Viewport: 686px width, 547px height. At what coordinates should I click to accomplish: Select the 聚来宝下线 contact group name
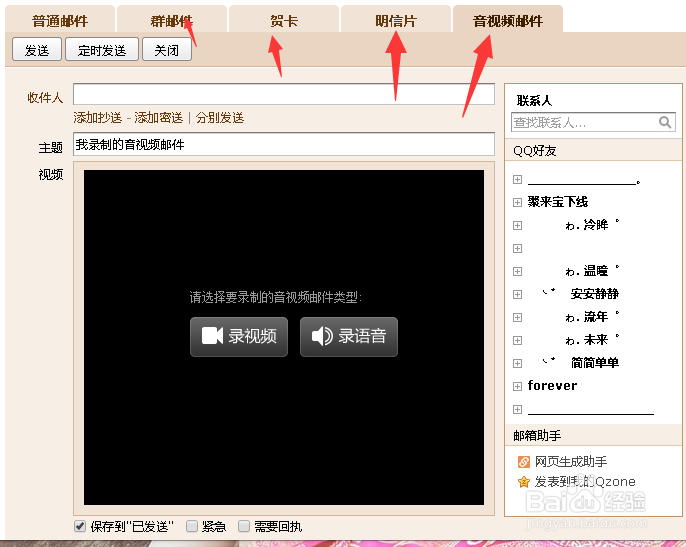558,202
